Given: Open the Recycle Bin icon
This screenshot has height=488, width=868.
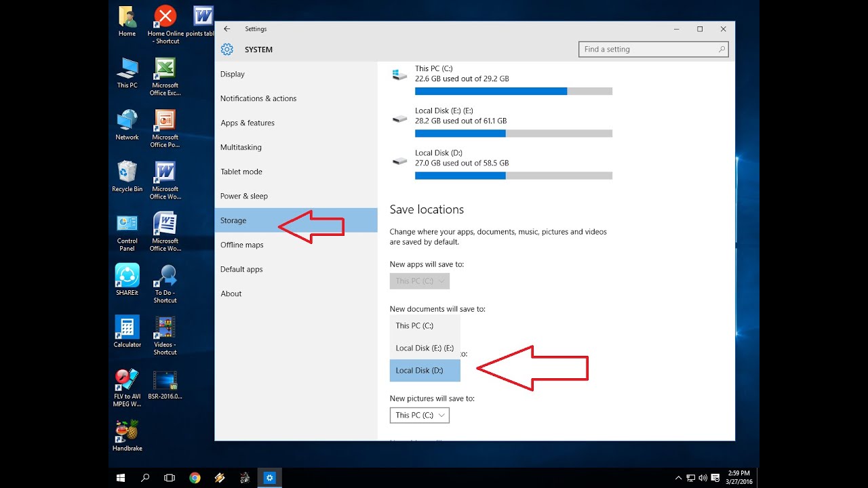Looking at the screenshot, I should [x=127, y=176].
